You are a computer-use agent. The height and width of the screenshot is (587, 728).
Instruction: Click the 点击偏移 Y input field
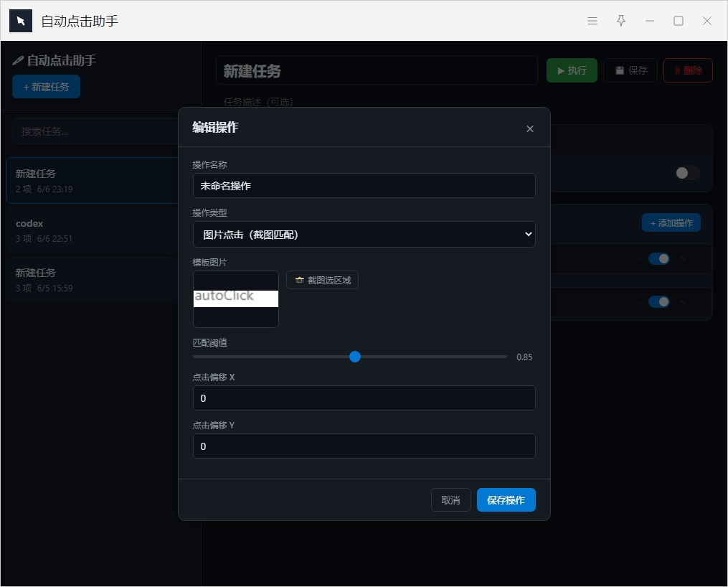pos(364,446)
